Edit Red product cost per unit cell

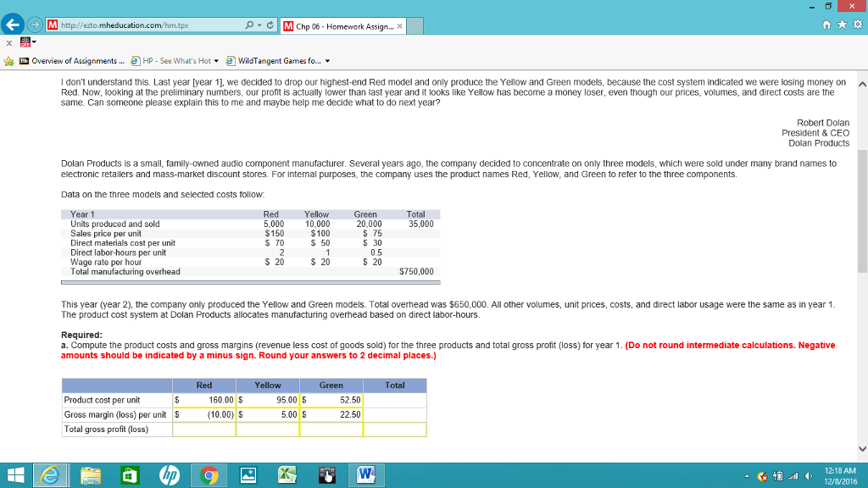[x=204, y=400]
